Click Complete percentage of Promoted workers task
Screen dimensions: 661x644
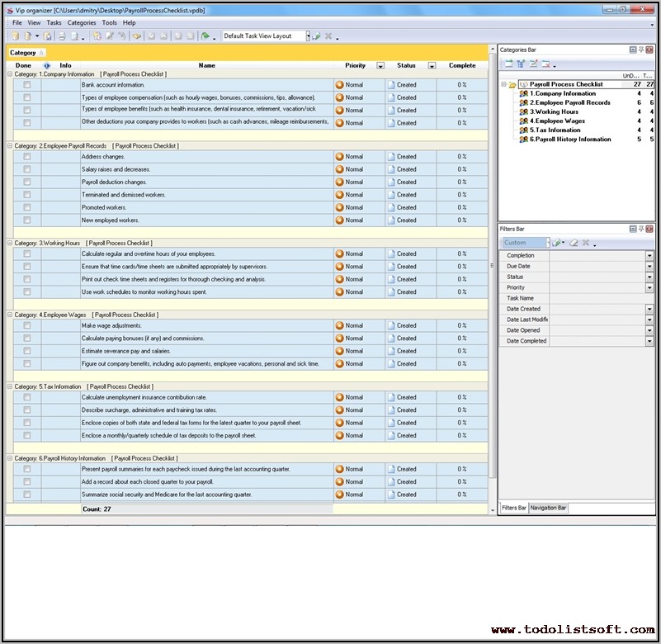(x=462, y=208)
